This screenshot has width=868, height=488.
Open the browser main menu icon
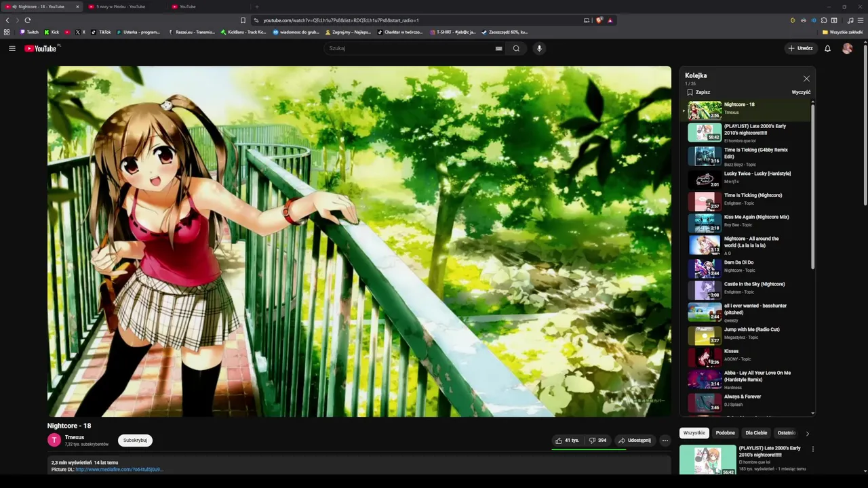861,20
